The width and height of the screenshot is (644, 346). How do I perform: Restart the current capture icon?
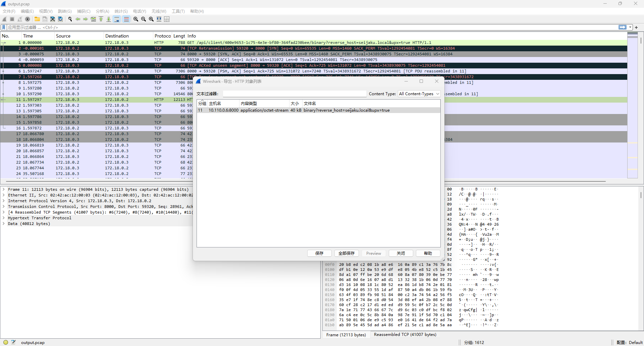coord(20,19)
